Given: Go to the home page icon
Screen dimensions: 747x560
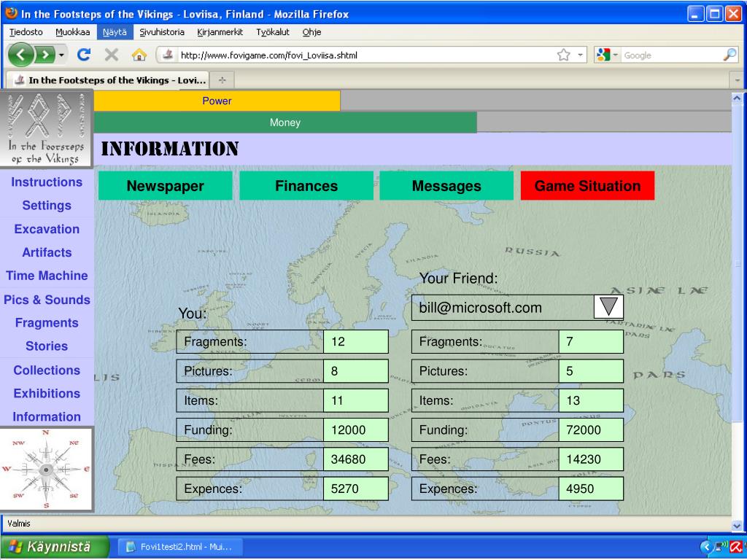Looking at the screenshot, I should [139, 55].
